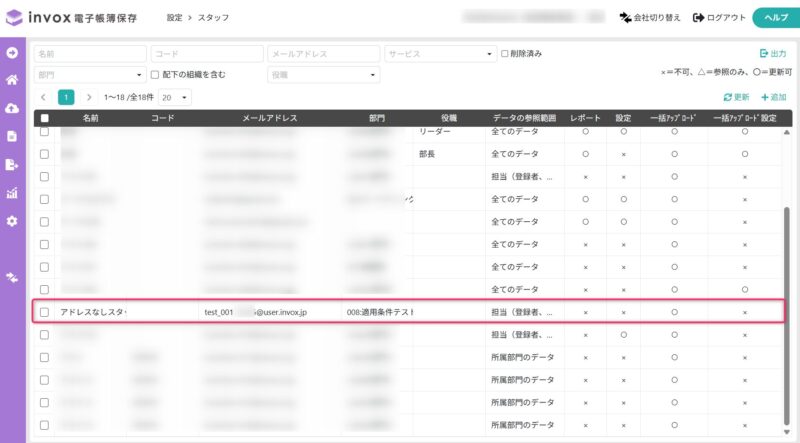Click the ヘルプ button
Viewport: 800px width, 443px height.
(776, 18)
